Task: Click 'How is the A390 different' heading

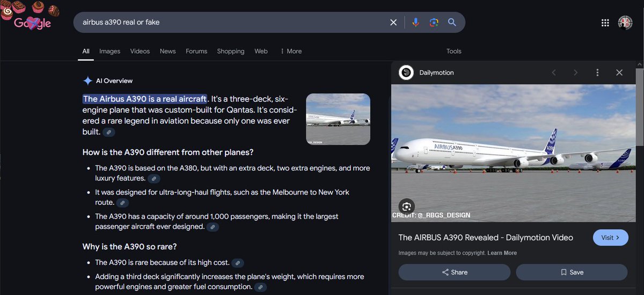Action: click(168, 152)
